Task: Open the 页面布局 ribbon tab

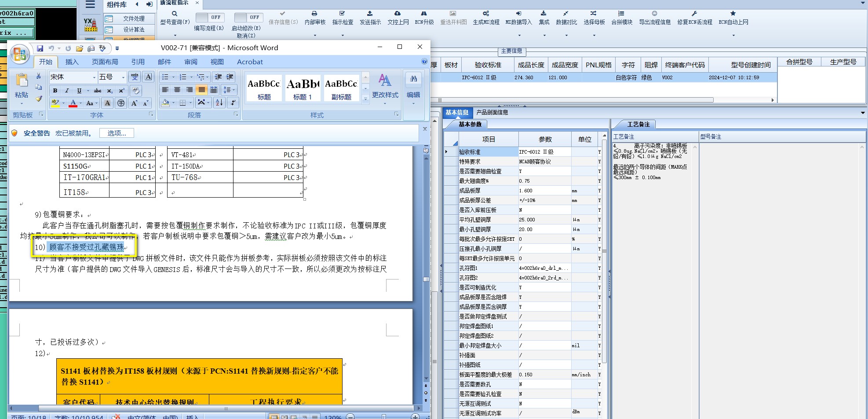Action: pos(105,62)
